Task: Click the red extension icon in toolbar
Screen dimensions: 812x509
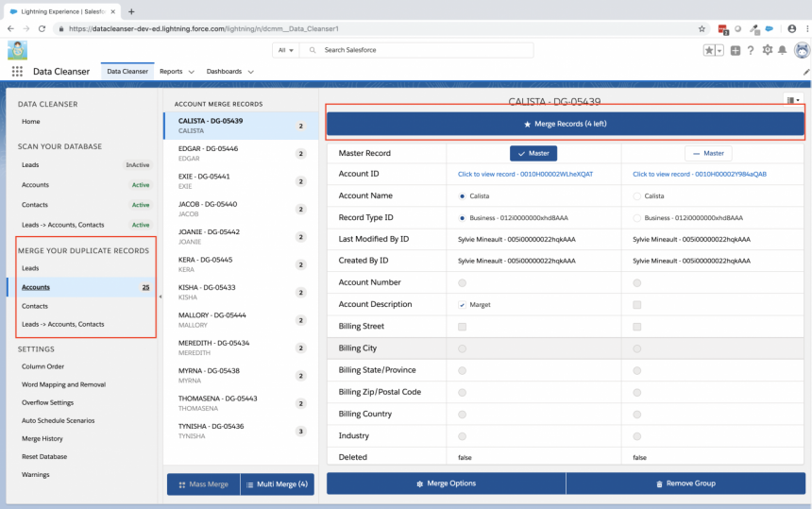Action: 723,29
